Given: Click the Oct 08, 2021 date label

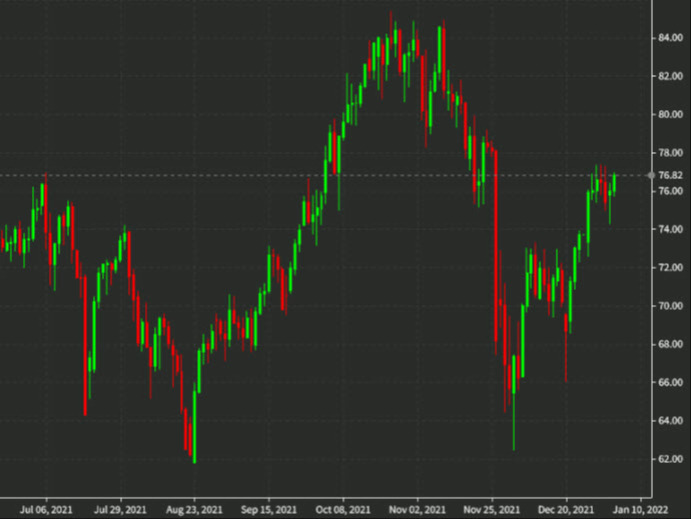Looking at the screenshot, I should point(343,510).
